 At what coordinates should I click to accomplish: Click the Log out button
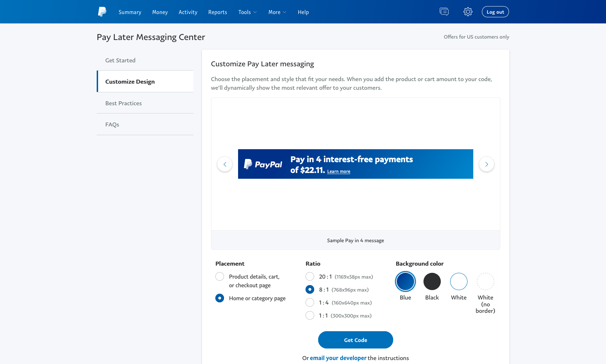point(495,12)
